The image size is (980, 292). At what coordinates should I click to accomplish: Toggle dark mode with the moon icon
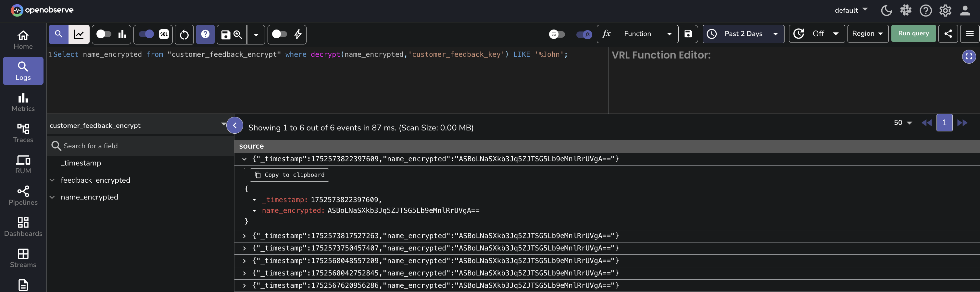pos(886,10)
